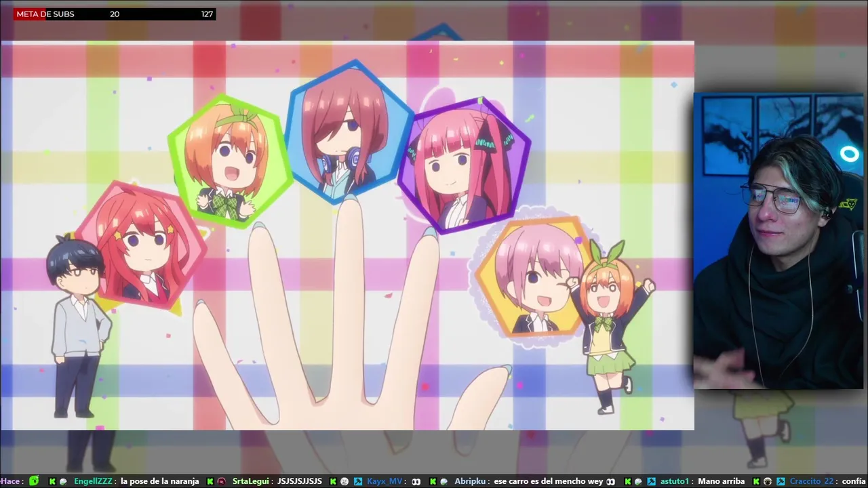Click the 'META DE SUBS' goal label
The image size is (868, 488).
coord(45,14)
